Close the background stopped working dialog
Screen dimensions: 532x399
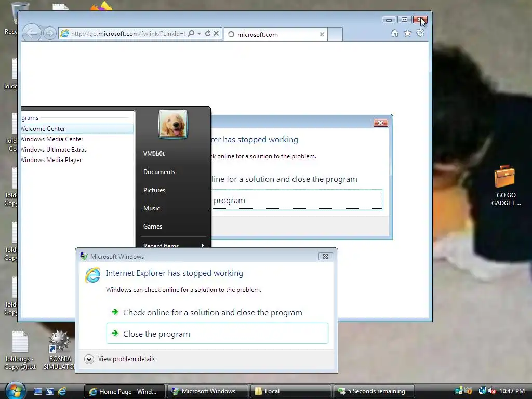(380, 123)
